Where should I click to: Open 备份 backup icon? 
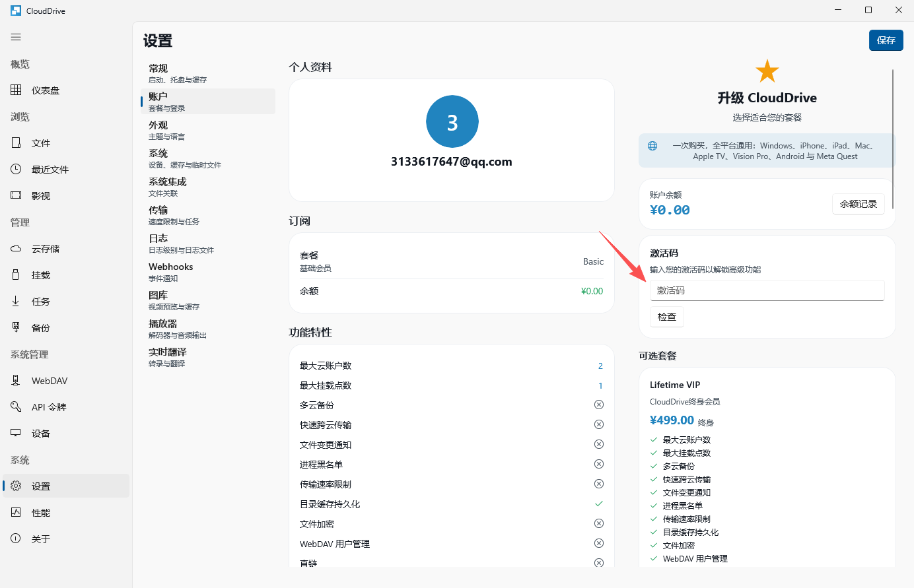[16, 327]
